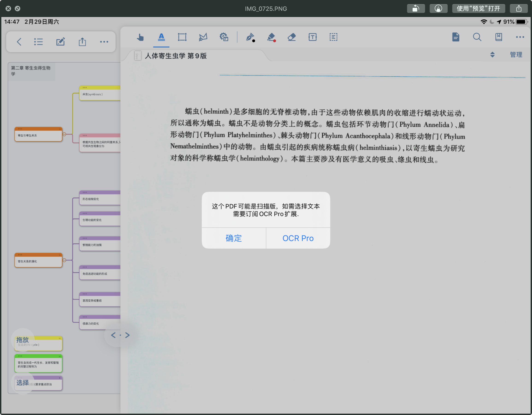Choose OCR Pro in the dialog
Viewport: 532px width, 415px height.
click(x=298, y=238)
